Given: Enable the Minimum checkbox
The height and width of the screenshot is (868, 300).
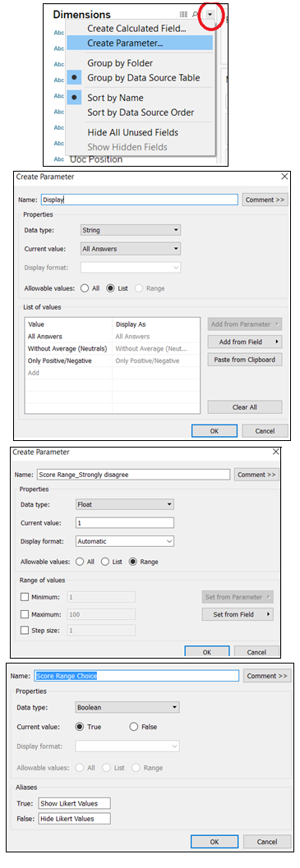Looking at the screenshot, I should (x=24, y=597).
